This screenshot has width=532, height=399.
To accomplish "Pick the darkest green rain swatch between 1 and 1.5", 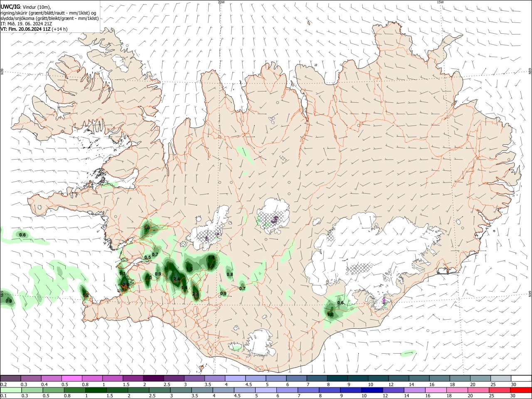I will coord(96,390).
